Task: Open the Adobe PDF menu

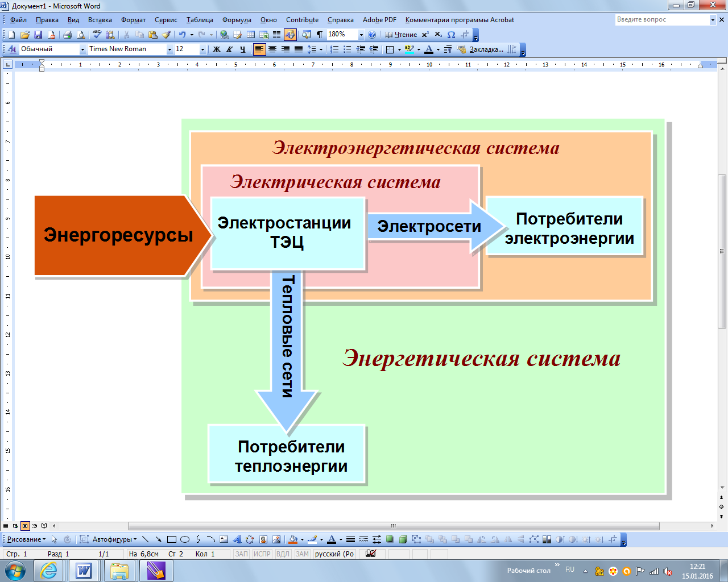Action: click(x=379, y=20)
